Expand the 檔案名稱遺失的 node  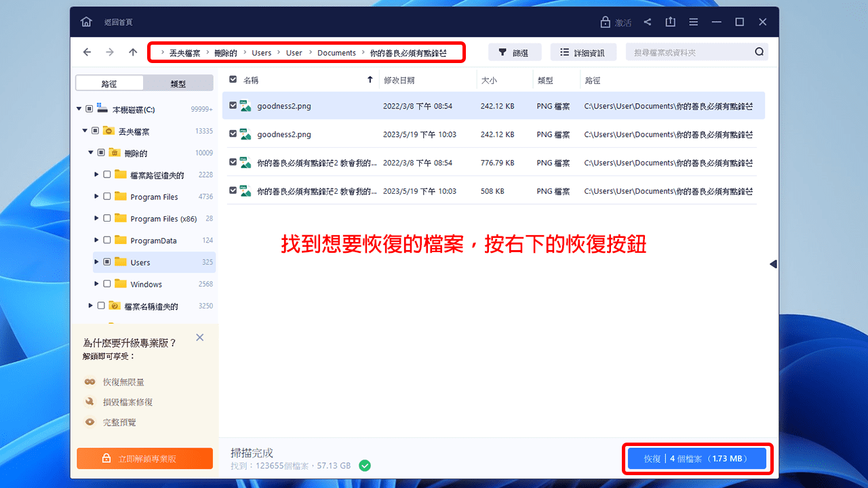90,305
